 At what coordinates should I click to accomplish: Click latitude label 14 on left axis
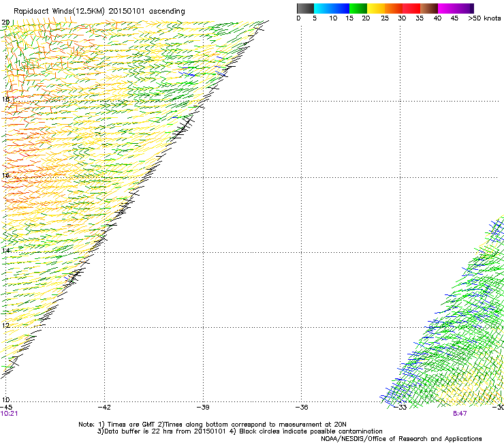(5, 250)
